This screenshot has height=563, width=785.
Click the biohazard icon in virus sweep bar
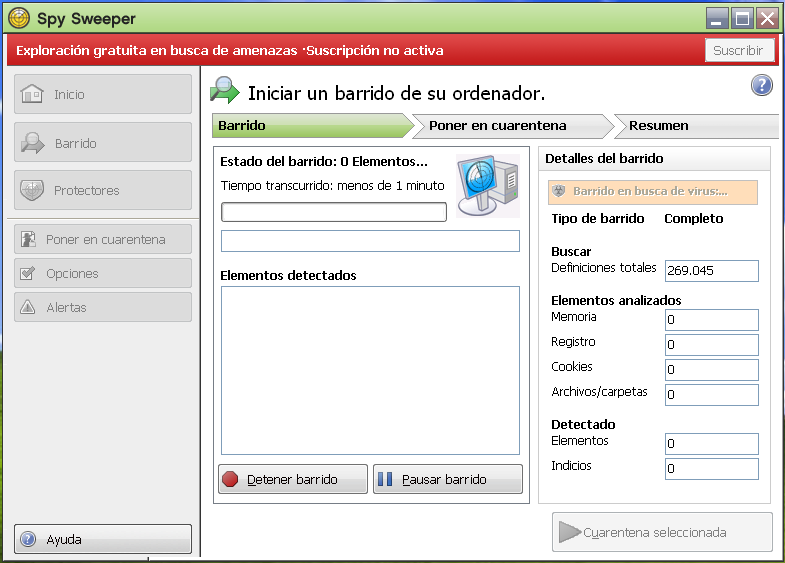pos(559,191)
